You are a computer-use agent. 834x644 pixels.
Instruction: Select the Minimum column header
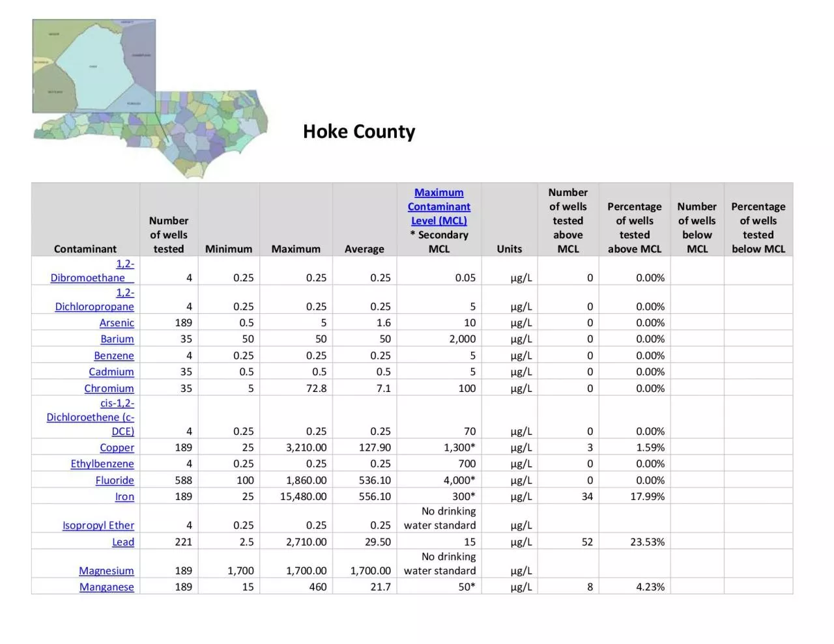click(229, 249)
